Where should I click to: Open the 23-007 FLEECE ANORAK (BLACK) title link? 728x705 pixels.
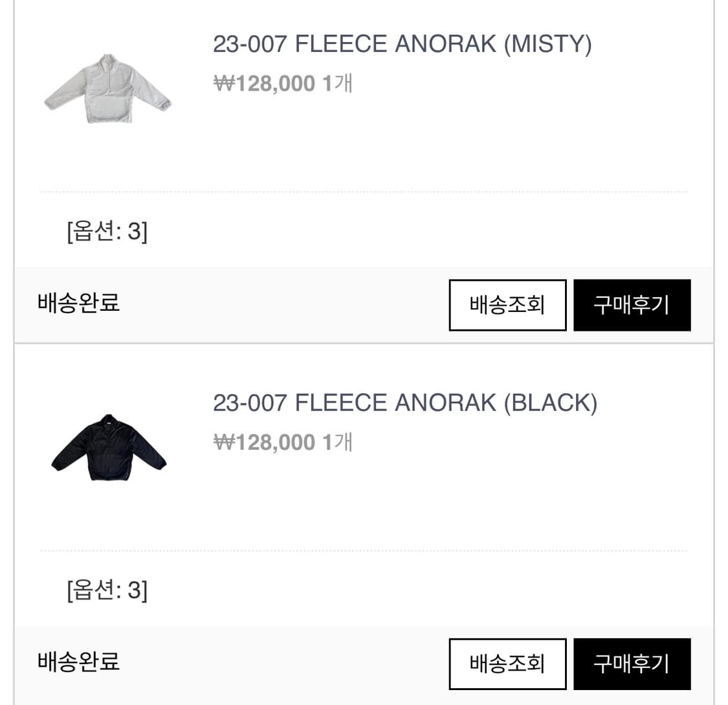click(x=404, y=403)
